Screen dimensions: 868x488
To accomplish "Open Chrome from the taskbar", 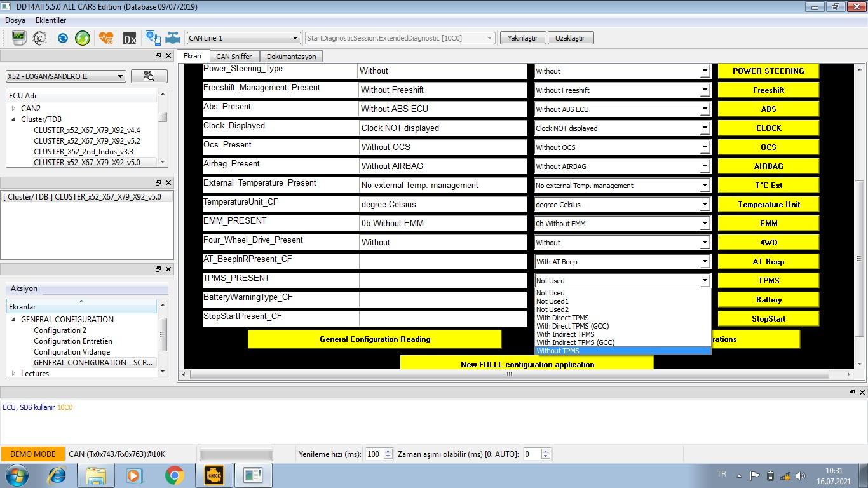I will (x=174, y=475).
